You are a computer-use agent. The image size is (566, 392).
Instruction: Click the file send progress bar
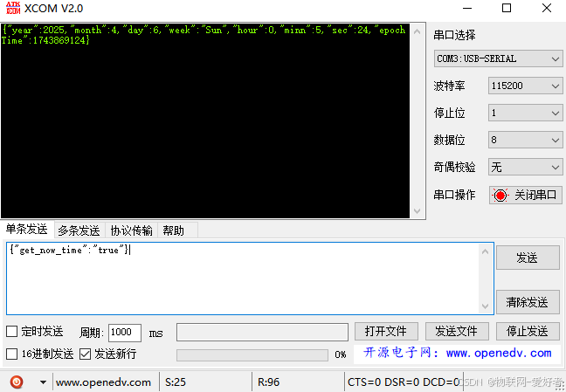point(252,354)
